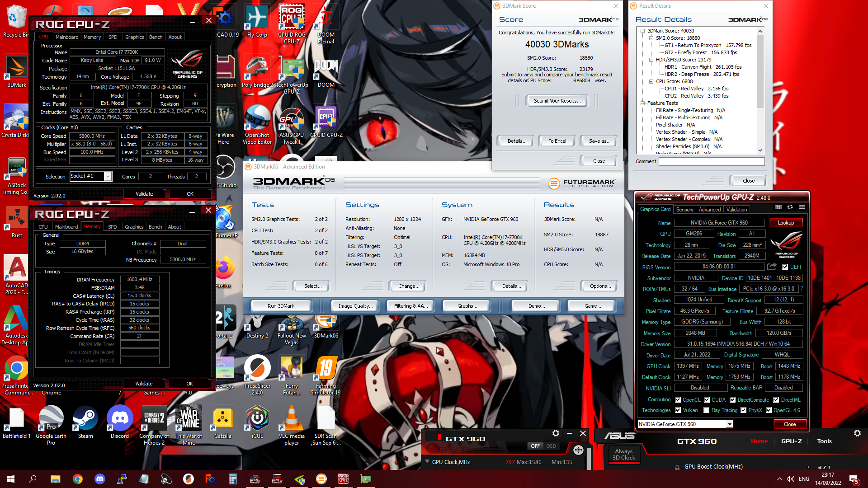Switch to Mainboard tab in top CPU-Z window

pos(67,37)
